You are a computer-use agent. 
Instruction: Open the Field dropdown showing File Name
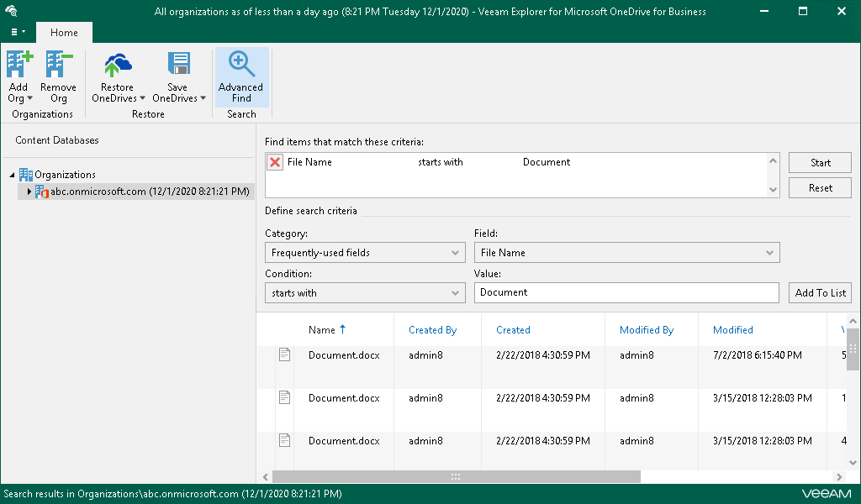(626, 253)
